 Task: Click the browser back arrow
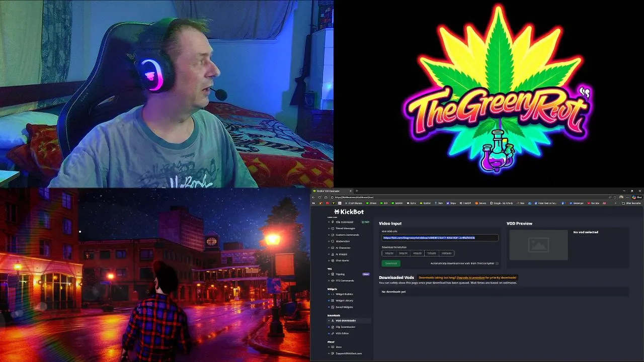pos(313,197)
